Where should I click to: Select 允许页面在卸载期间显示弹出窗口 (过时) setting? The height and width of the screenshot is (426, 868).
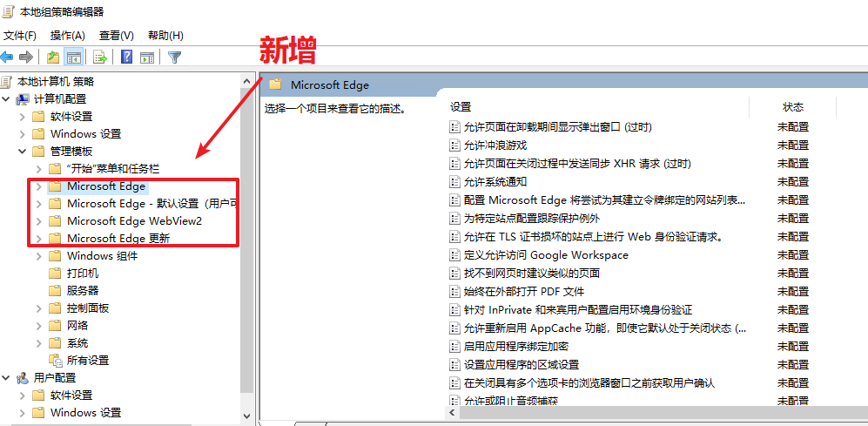tap(558, 127)
